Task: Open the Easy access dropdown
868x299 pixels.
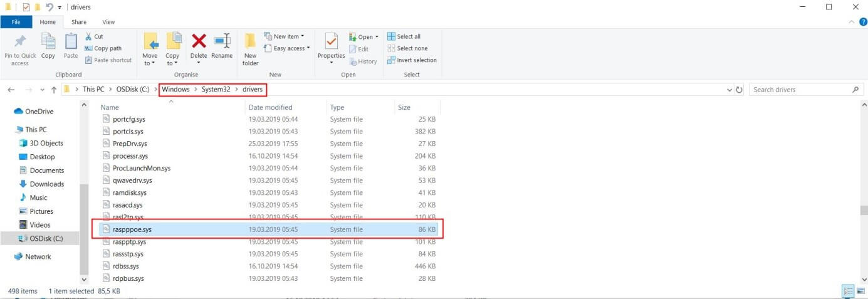Action: pos(287,48)
